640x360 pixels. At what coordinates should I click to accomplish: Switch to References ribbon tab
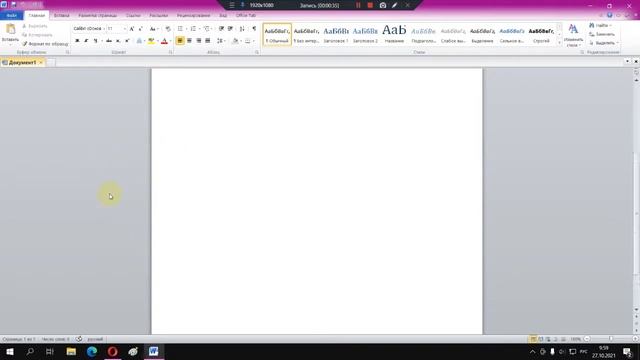point(133,15)
